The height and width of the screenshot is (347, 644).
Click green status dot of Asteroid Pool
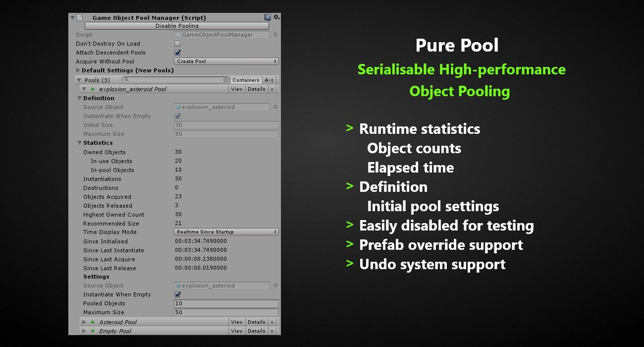pos(92,322)
